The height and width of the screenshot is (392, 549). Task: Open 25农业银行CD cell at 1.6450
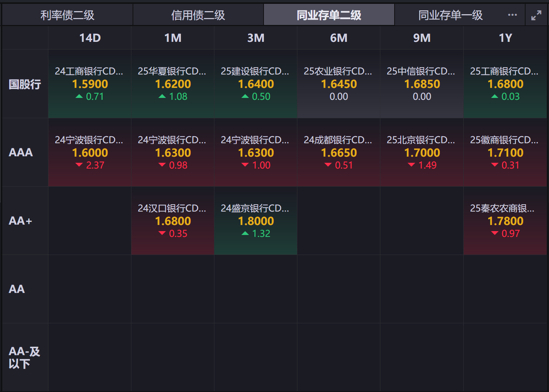tap(339, 84)
